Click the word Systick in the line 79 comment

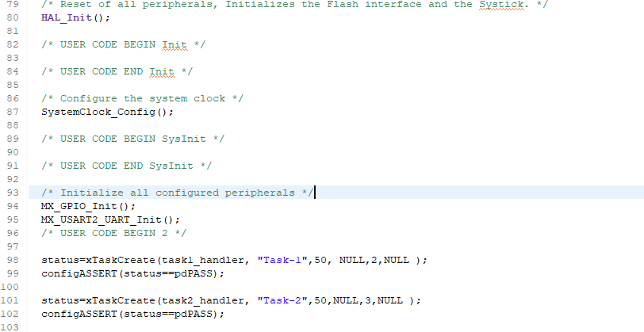click(501, 5)
